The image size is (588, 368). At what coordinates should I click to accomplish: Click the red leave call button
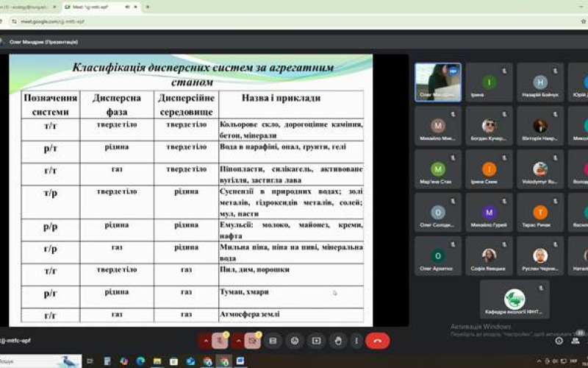[377, 341]
